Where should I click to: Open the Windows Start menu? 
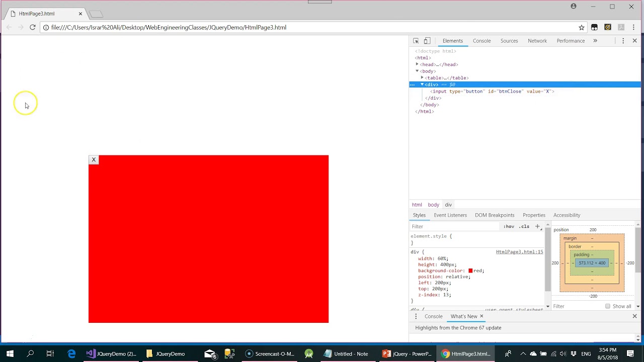pos(10,353)
